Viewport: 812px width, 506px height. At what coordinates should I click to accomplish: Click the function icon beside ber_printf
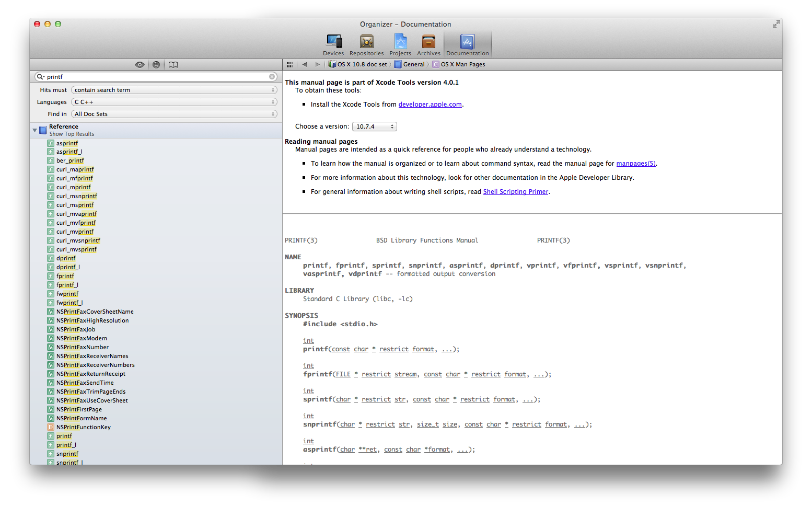coord(51,160)
